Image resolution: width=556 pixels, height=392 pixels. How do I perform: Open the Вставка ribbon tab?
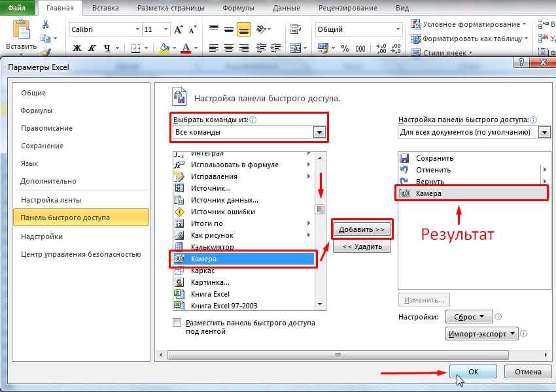(x=107, y=8)
